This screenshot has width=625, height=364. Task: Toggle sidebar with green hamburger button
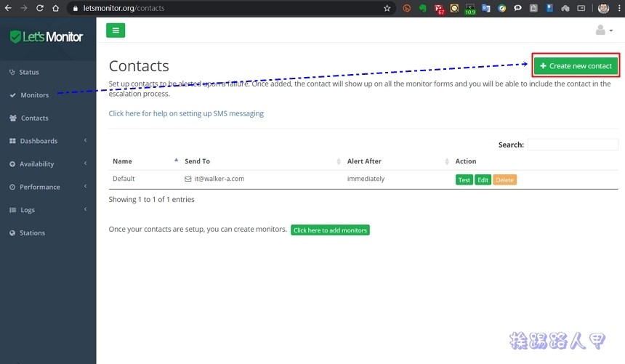pyautogui.click(x=116, y=31)
